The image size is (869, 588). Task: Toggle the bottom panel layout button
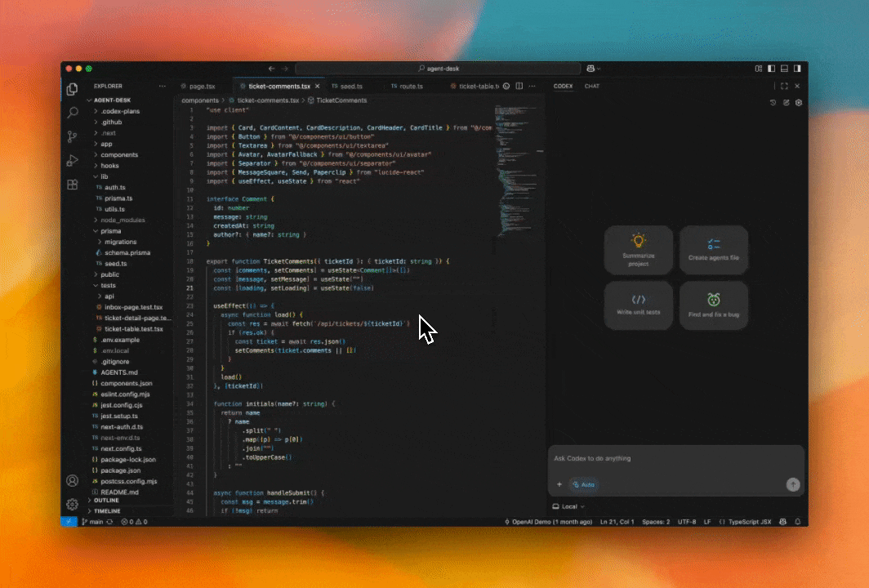(785, 69)
